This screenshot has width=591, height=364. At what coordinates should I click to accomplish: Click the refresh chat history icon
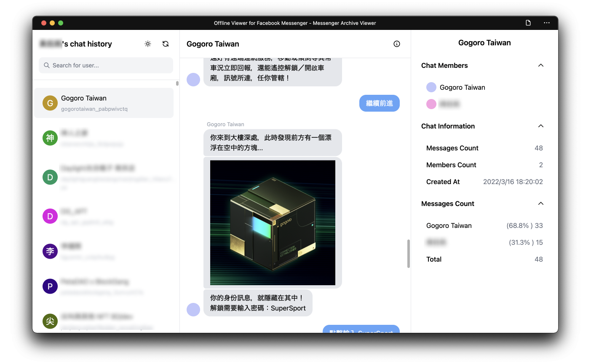pyautogui.click(x=166, y=44)
